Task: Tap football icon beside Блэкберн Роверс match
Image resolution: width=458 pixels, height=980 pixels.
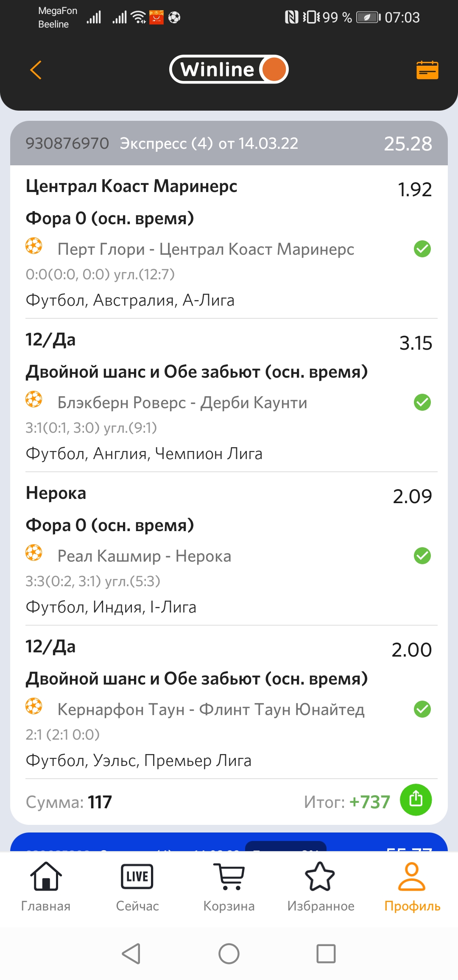Action: pyautogui.click(x=34, y=399)
